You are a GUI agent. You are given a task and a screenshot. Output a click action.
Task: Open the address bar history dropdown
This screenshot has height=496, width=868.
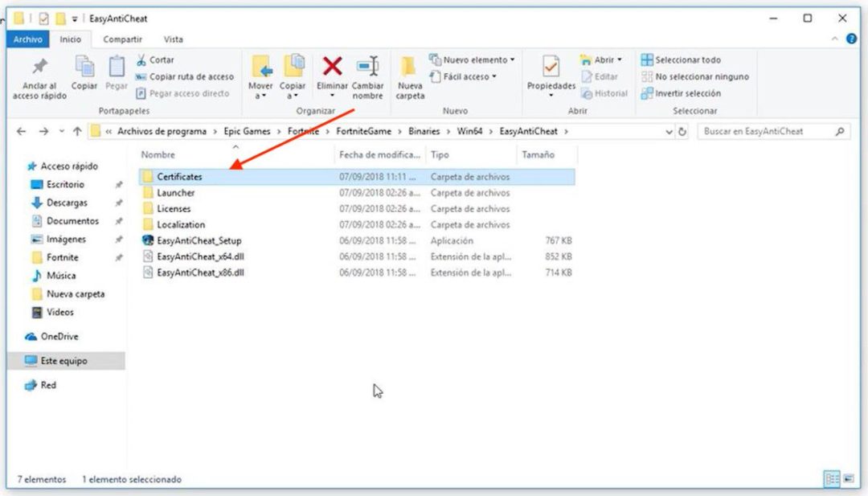(x=669, y=131)
